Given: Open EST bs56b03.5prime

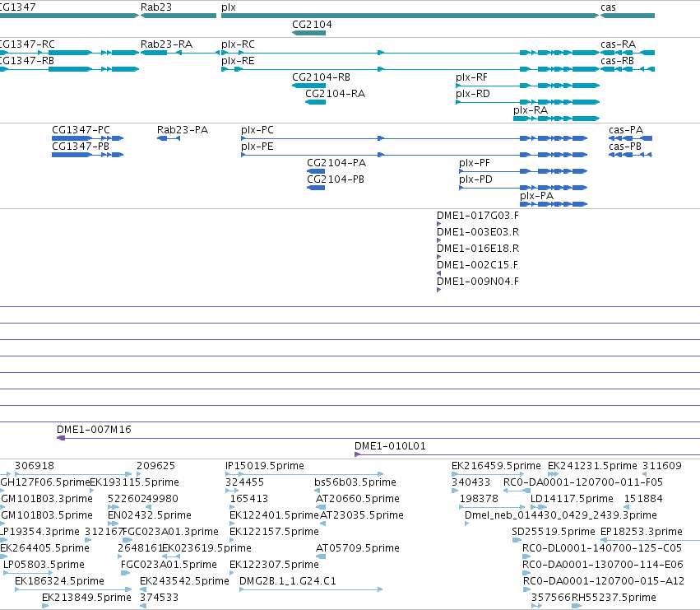Looking at the screenshot, I should pyautogui.click(x=355, y=482).
